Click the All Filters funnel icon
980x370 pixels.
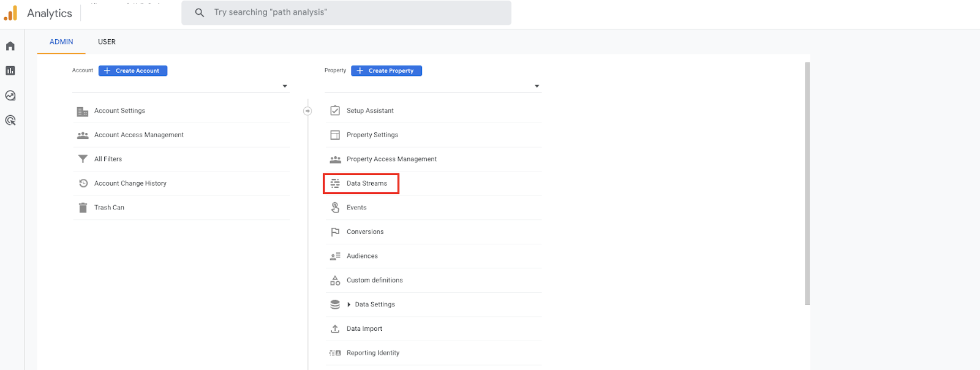(x=83, y=159)
